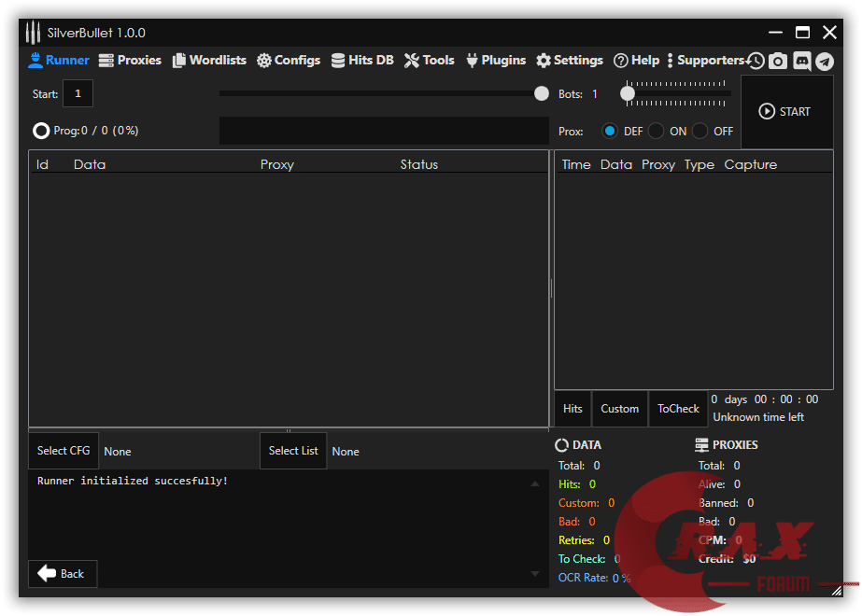Click the Bots slider handle
Viewport: 862px width, 616px height.
coord(629,93)
